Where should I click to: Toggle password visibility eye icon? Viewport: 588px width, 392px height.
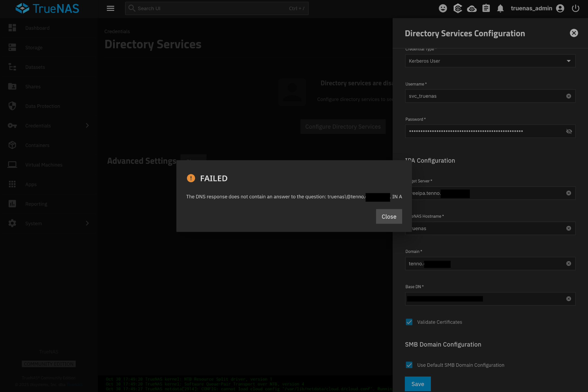pos(569,131)
